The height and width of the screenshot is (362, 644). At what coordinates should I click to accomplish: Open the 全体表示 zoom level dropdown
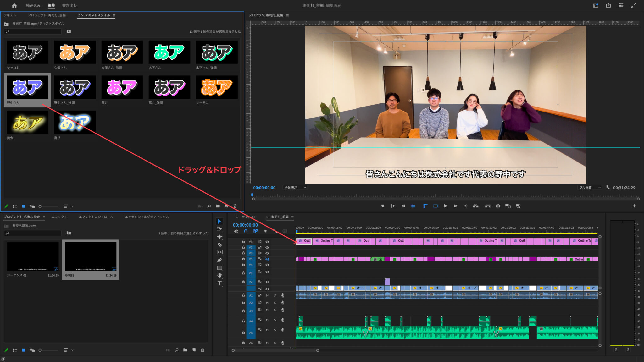[295, 188]
